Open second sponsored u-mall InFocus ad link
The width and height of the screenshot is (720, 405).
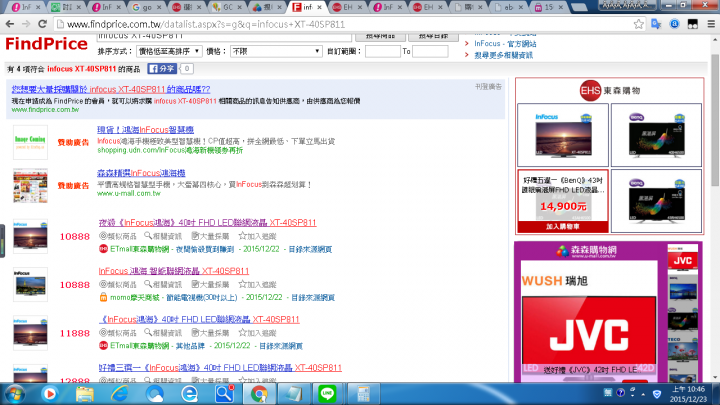coord(141,173)
